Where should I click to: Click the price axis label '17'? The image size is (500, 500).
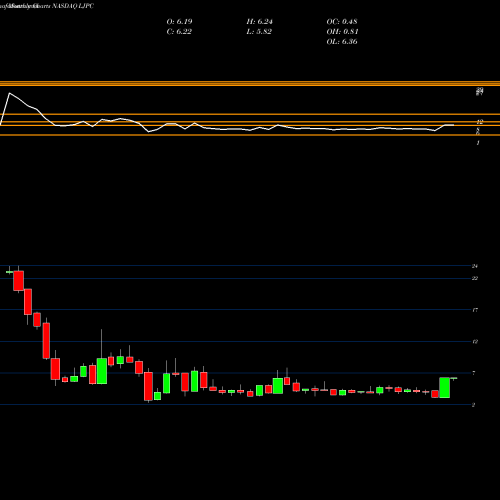point(475,310)
